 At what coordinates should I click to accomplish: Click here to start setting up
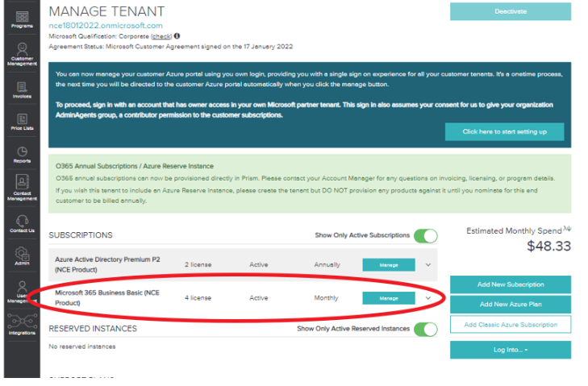coord(504,131)
